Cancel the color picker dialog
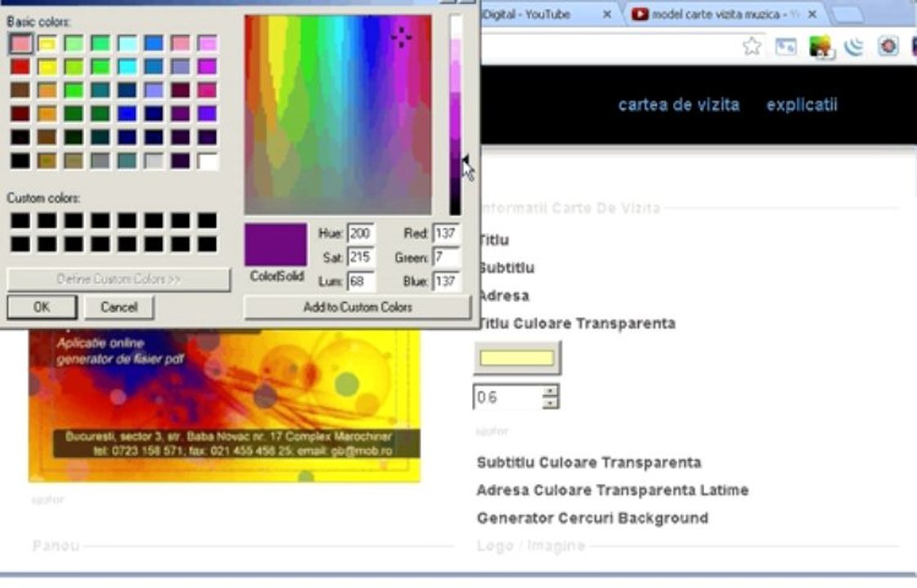This screenshot has width=917, height=588. click(x=118, y=307)
